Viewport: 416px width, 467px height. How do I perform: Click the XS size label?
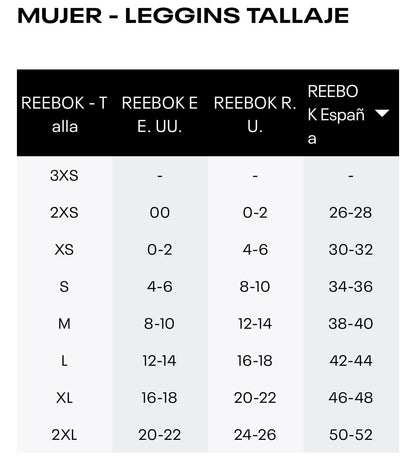click(x=64, y=249)
